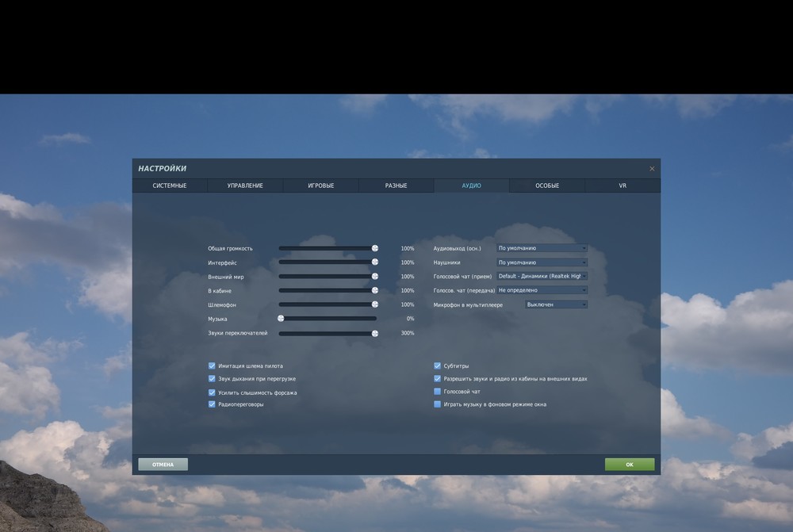Click the В кабине 100% value
This screenshot has height=532, width=793.
(x=407, y=291)
